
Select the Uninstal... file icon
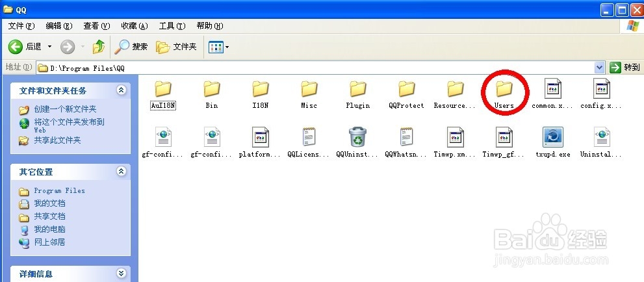tap(601, 137)
